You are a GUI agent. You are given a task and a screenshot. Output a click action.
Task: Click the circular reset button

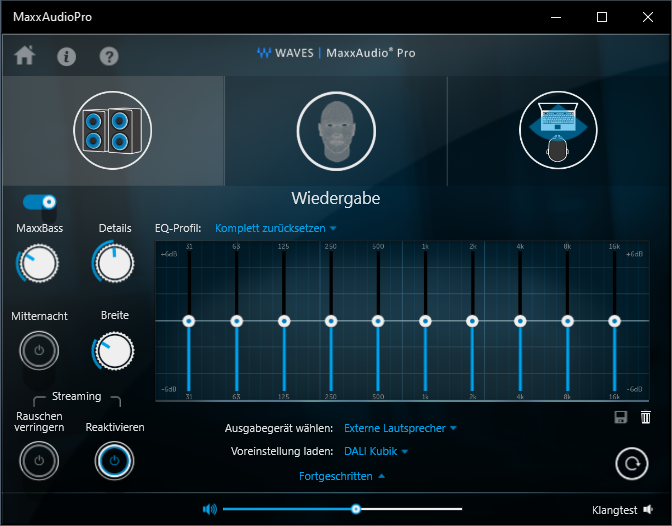pos(632,464)
